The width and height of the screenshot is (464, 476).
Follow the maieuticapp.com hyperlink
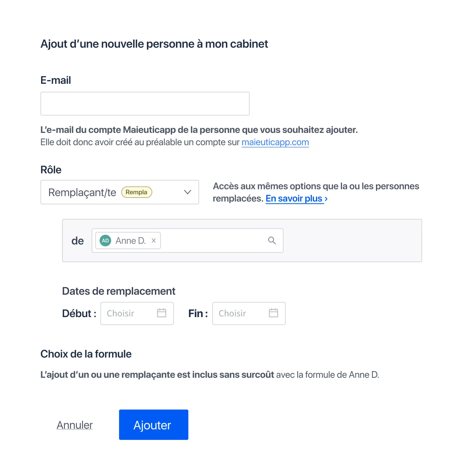pyautogui.click(x=275, y=142)
